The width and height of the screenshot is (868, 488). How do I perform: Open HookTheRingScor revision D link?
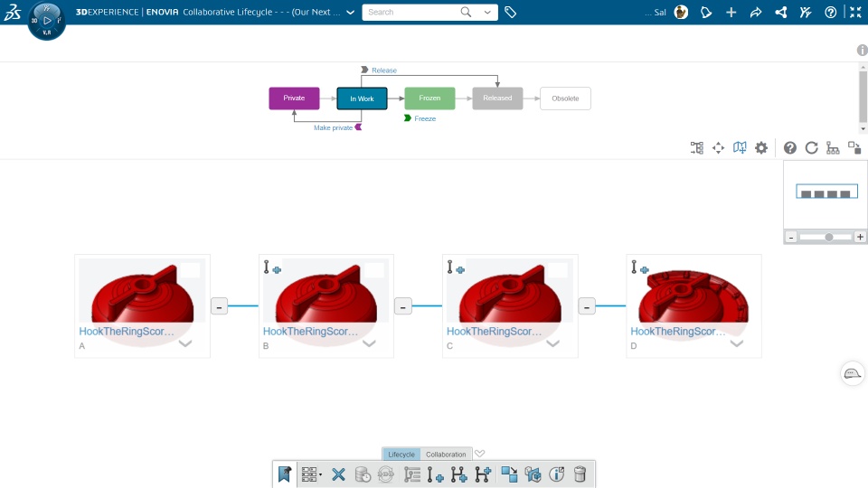pyautogui.click(x=677, y=332)
